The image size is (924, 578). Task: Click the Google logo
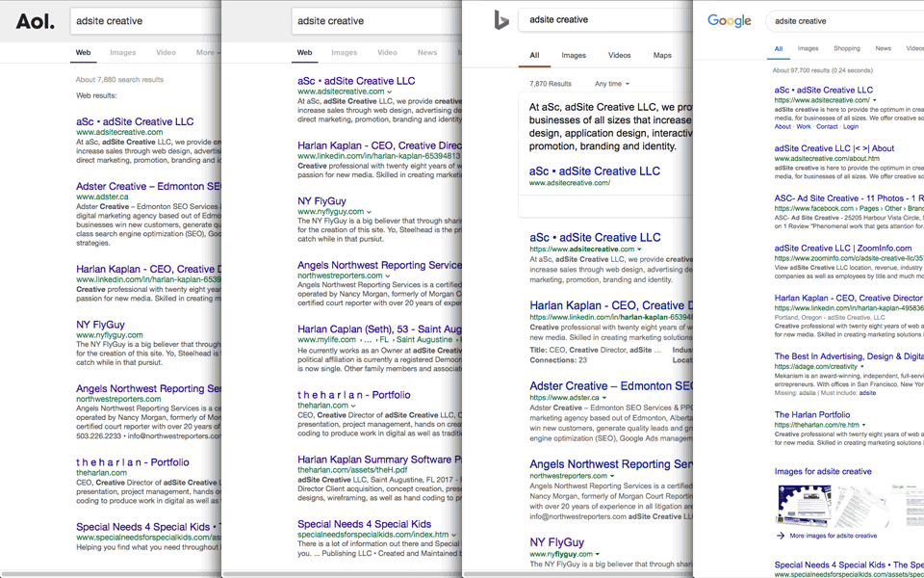pos(729,20)
